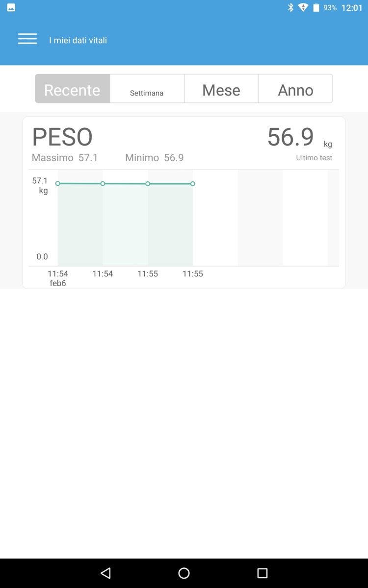Tap the Minimo 56.9 label
This screenshot has width=368, height=588.
click(154, 158)
